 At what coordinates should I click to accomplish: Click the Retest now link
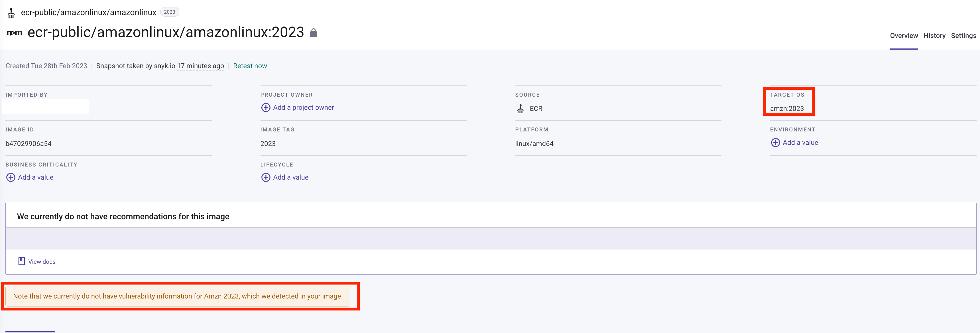[x=250, y=66]
